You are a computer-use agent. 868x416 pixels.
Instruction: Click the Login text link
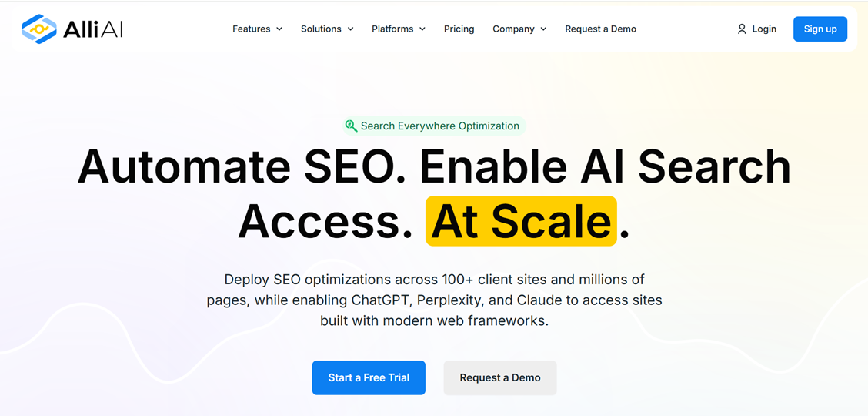coord(764,29)
